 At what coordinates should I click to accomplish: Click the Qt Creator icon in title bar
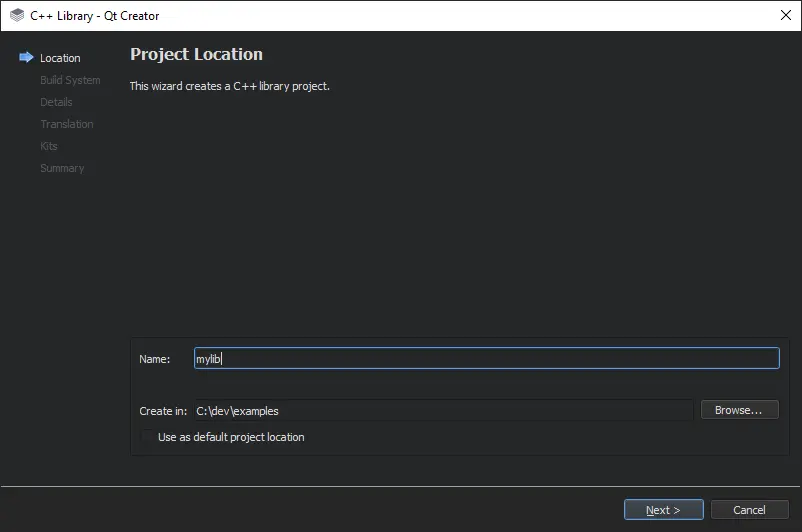point(17,16)
